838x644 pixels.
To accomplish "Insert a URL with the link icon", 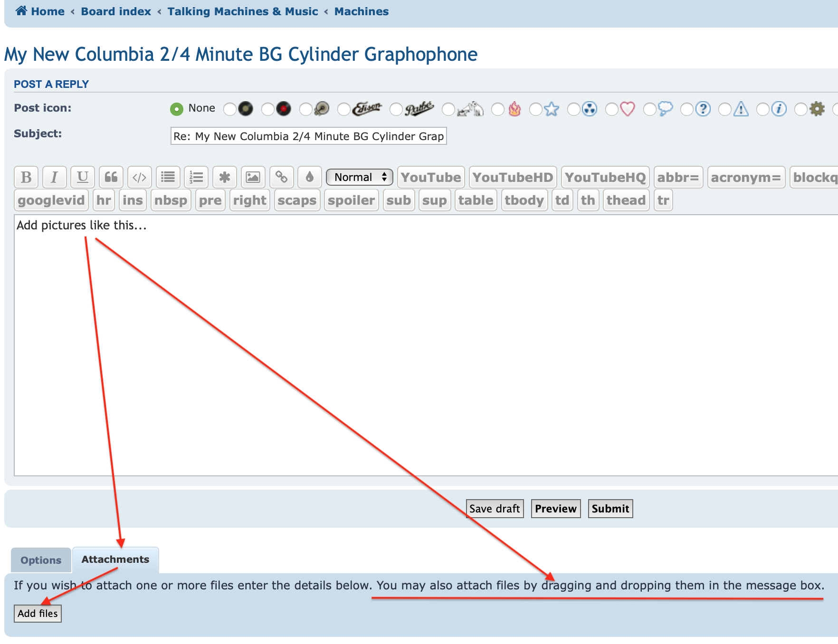I will (x=281, y=178).
